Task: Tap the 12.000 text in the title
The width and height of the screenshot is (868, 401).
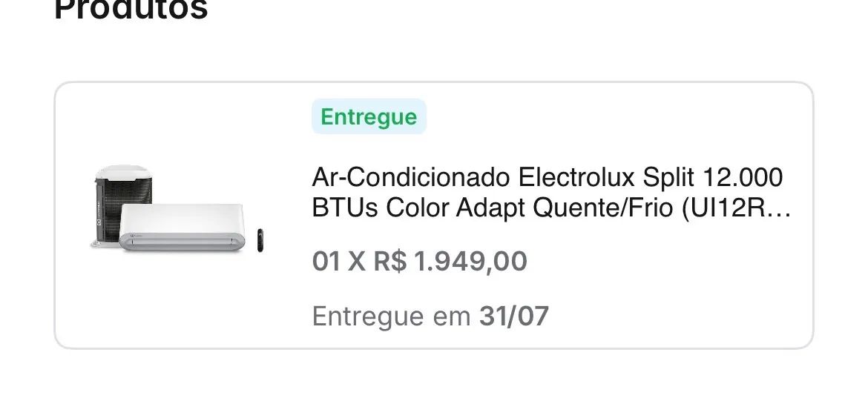Action: [743, 178]
